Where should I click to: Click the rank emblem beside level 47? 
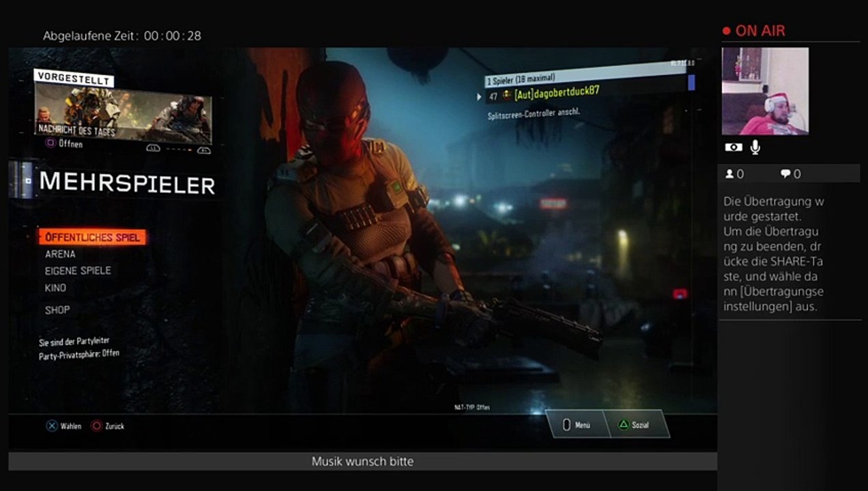(x=506, y=95)
